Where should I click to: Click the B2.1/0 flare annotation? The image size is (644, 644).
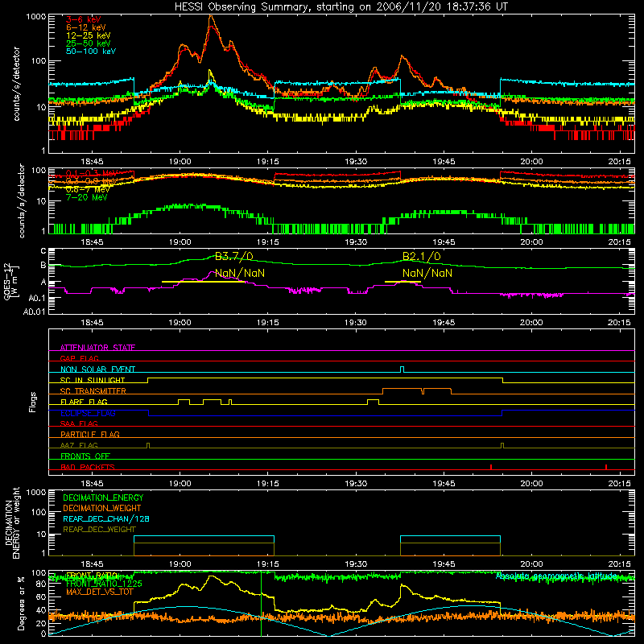click(x=421, y=256)
